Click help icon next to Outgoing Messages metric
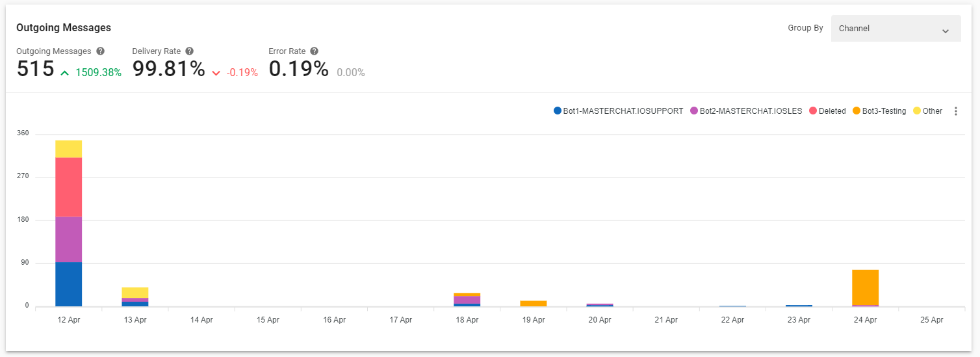Image resolution: width=980 pixels, height=357 pixels. click(x=100, y=51)
